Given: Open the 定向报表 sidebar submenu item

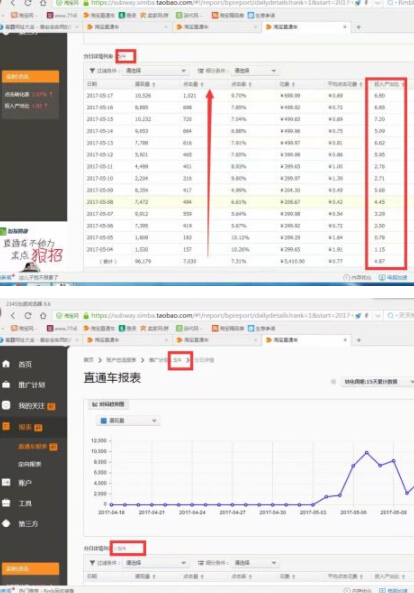Looking at the screenshot, I should pyautogui.click(x=29, y=464).
